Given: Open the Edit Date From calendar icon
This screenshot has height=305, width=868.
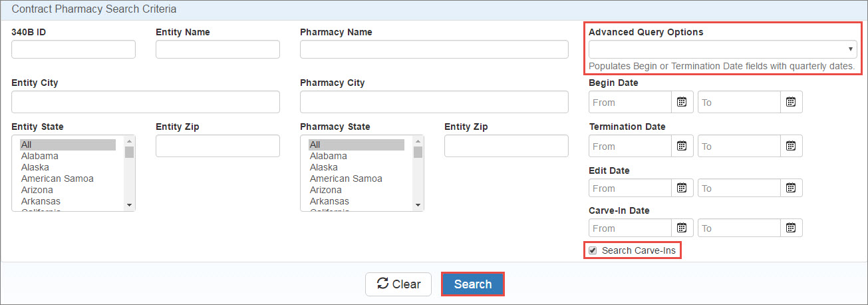Looking at the screenshot, I should (x=682, y=188).
